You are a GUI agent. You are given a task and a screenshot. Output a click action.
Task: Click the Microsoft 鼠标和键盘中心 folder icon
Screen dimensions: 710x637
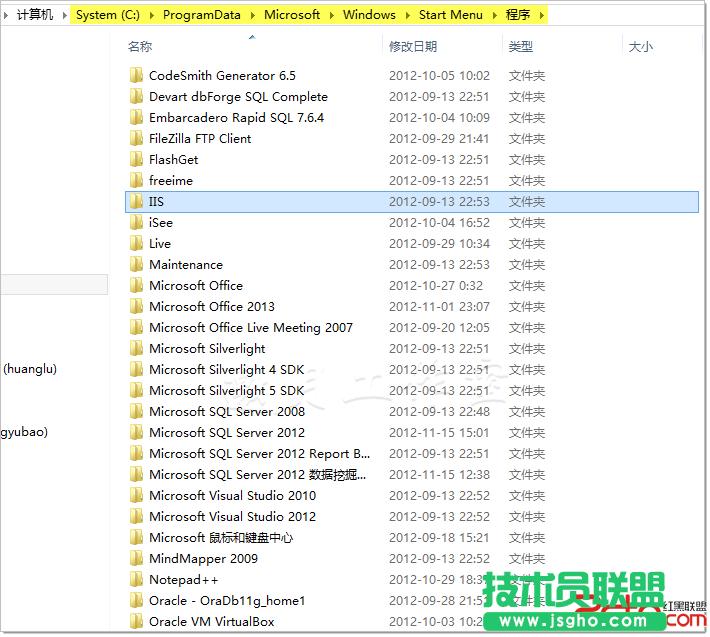click(136, 537)
